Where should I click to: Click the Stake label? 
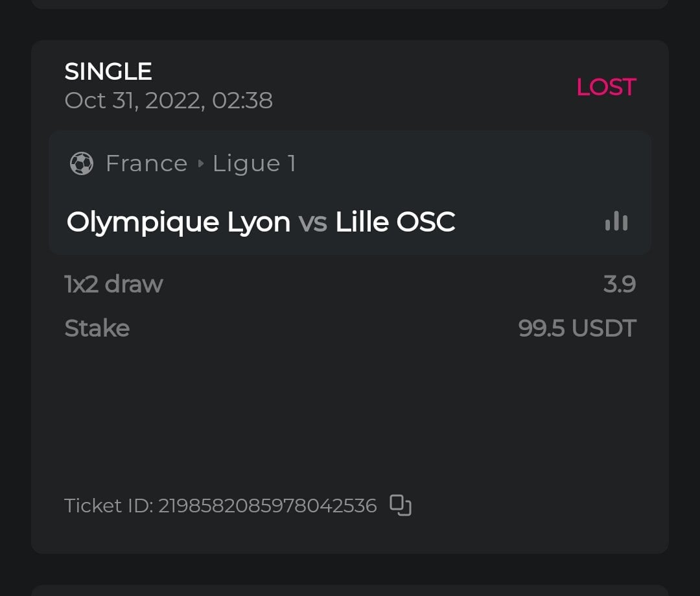click(97, 328)
